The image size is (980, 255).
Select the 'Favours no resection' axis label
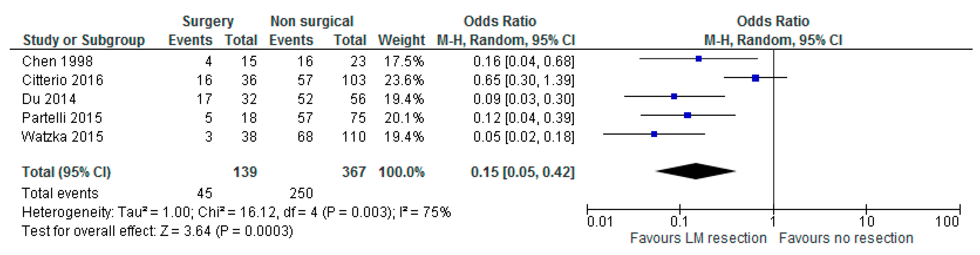(846, 238)
